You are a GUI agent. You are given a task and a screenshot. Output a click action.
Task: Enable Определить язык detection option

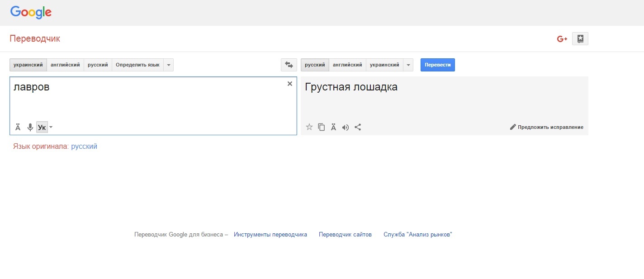tap(137, 65)
